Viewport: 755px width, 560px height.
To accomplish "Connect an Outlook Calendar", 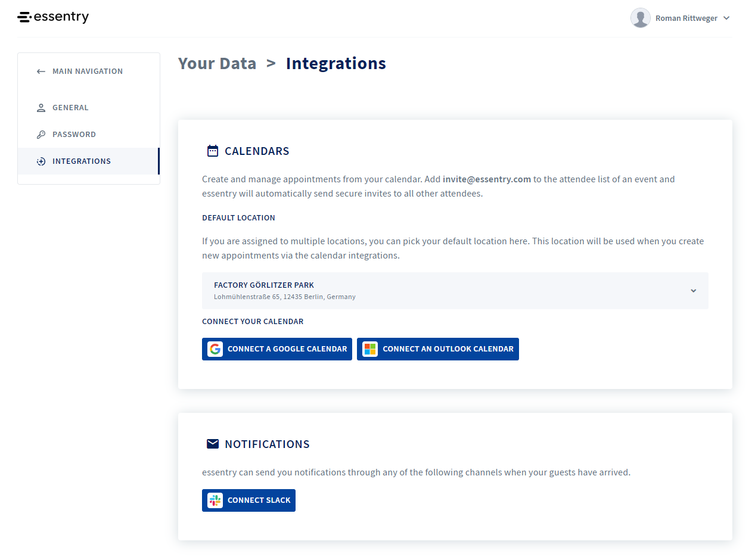I will coord(438,349).
